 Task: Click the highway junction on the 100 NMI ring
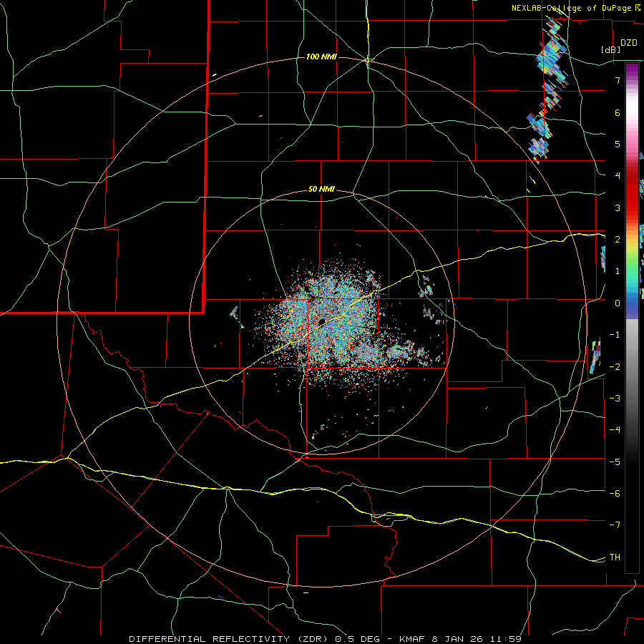tap(368, 60)
